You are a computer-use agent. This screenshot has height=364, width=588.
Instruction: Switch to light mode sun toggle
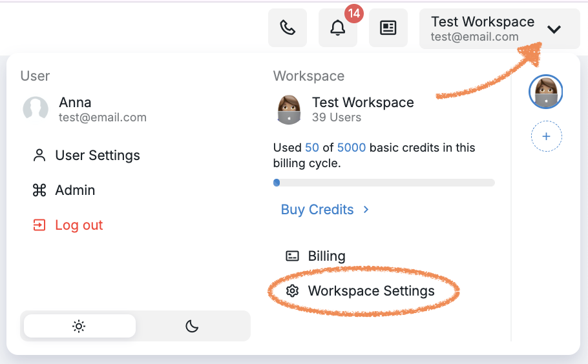(x=79, y=326)
